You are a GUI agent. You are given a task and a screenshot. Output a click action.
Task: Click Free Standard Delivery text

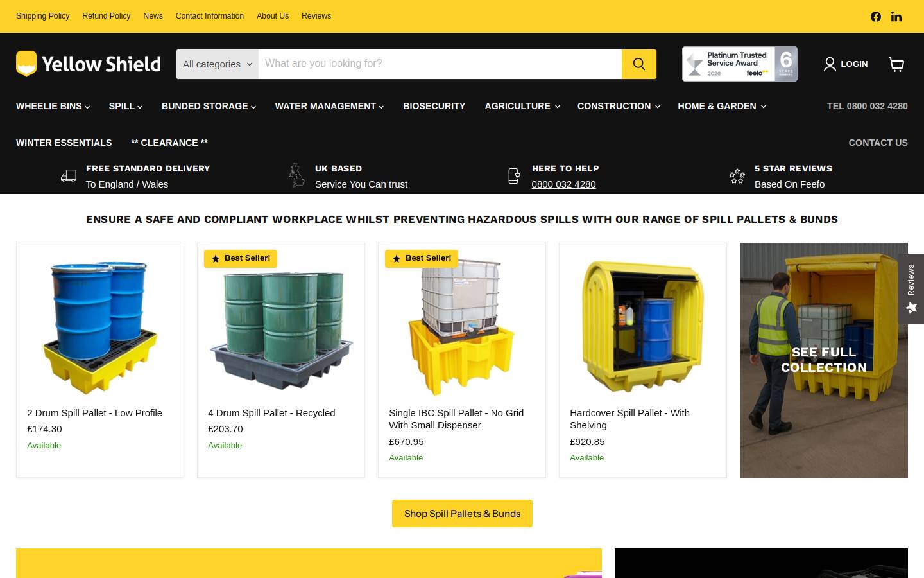(x=148, y=168)
